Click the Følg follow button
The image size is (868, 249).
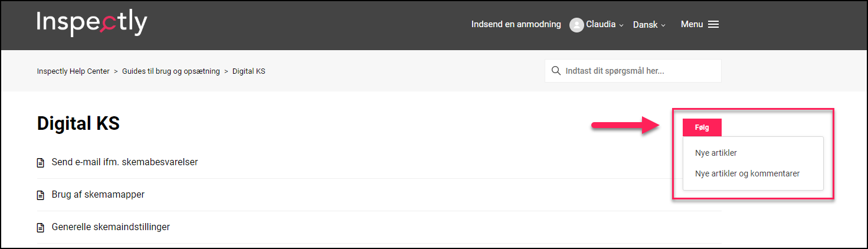click(702, 127)
